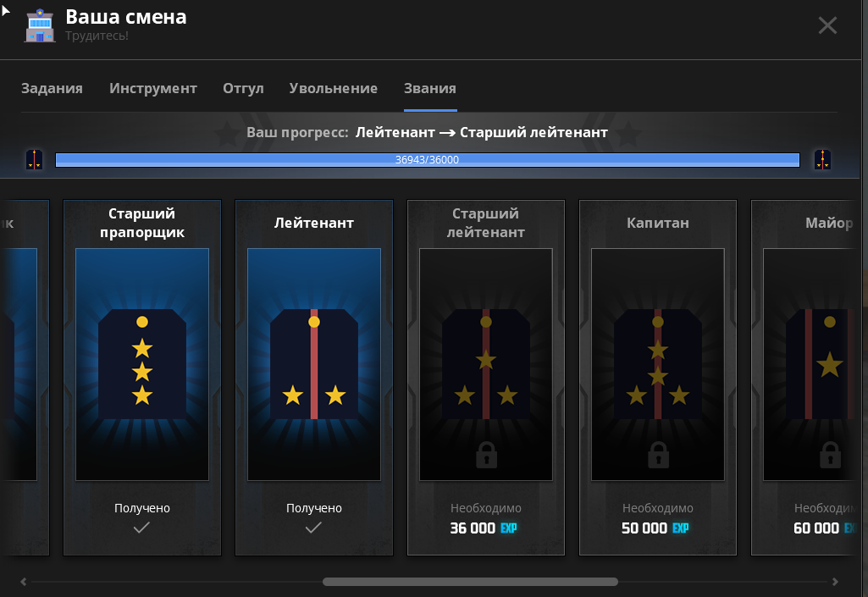Click the checkmark under Старший прапорщик

coord(142,528)
